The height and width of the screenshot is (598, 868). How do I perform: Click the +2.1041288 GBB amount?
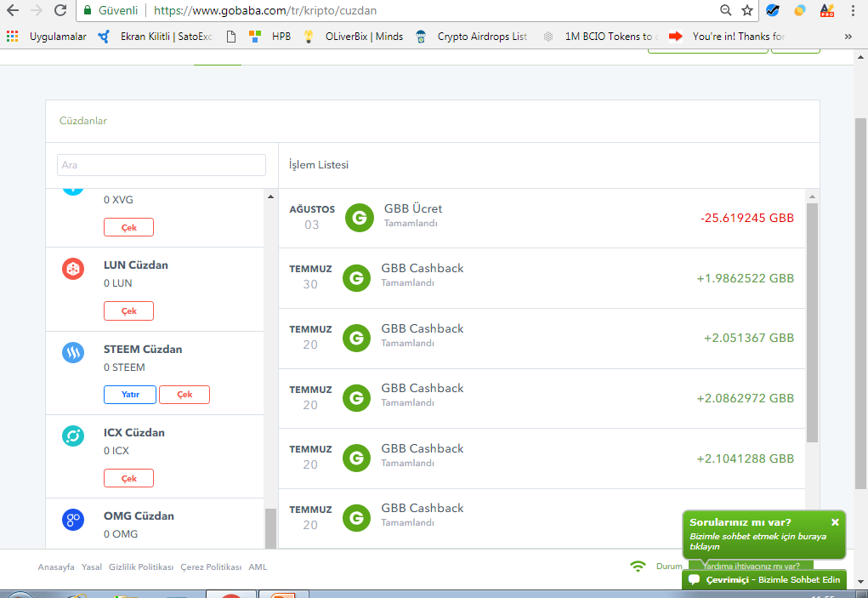[x=745, y=459]
